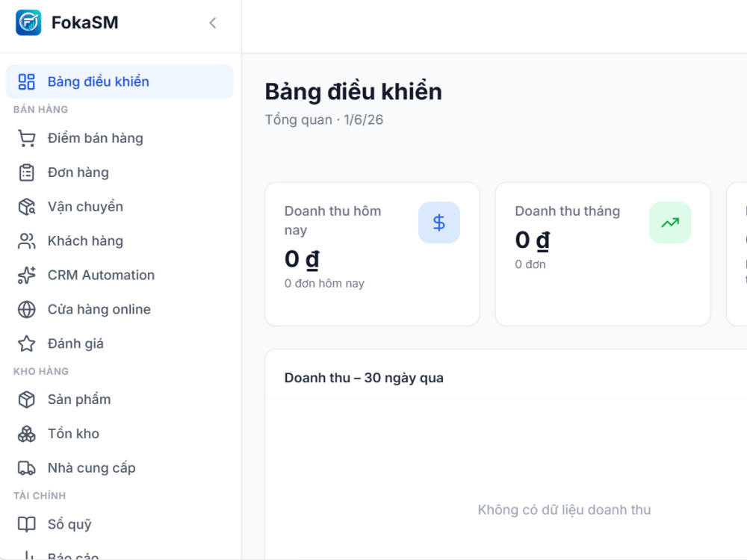Click the clipboard icon for Đơn hàng

pos(26,172)
